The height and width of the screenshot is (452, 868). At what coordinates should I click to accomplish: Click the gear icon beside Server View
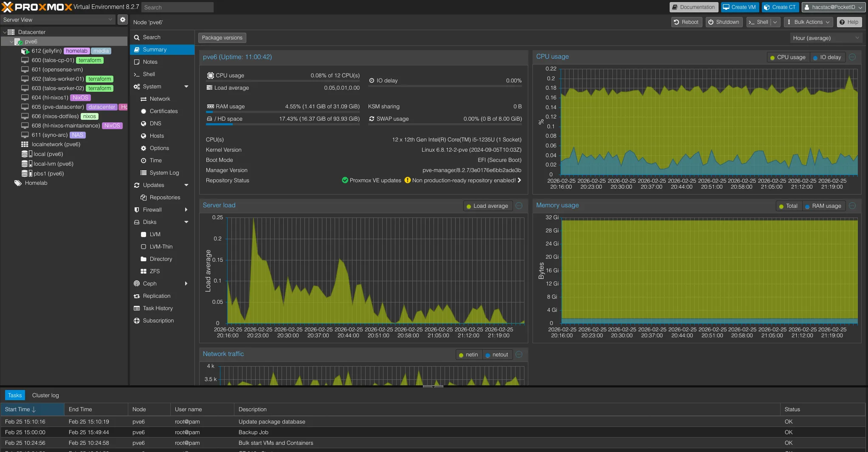click(122, 20)
